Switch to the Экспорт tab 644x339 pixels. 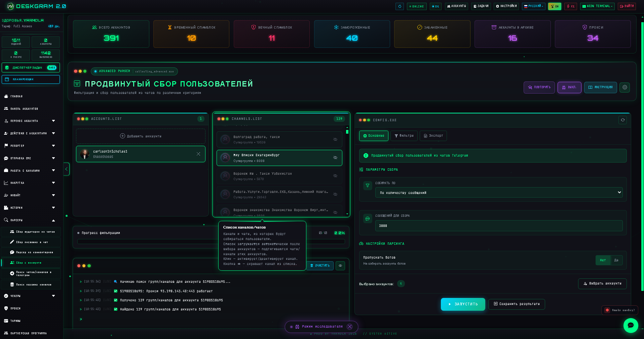[x=433, y=136]
